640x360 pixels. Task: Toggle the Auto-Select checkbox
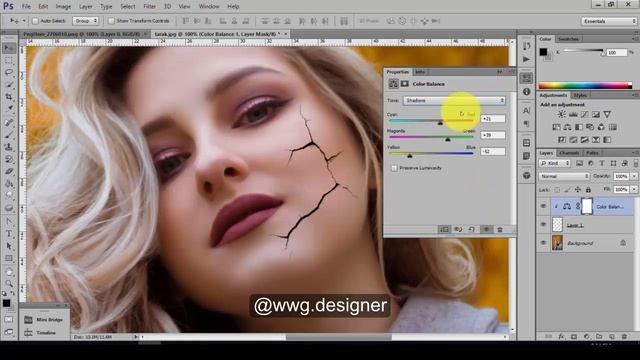(x=36, y=21)
